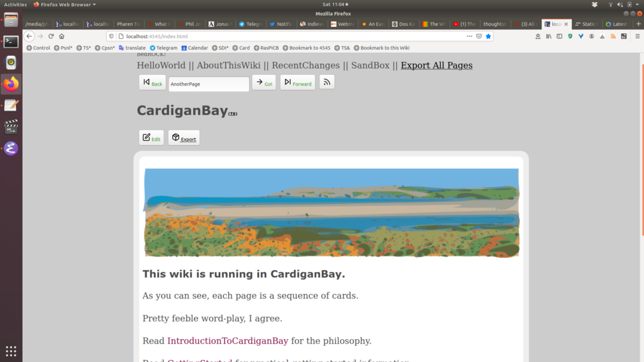This screenshot has width=644, height=362.
Task: Toggle the Firefox sidebar icon
Action: [x=559, y=36]
